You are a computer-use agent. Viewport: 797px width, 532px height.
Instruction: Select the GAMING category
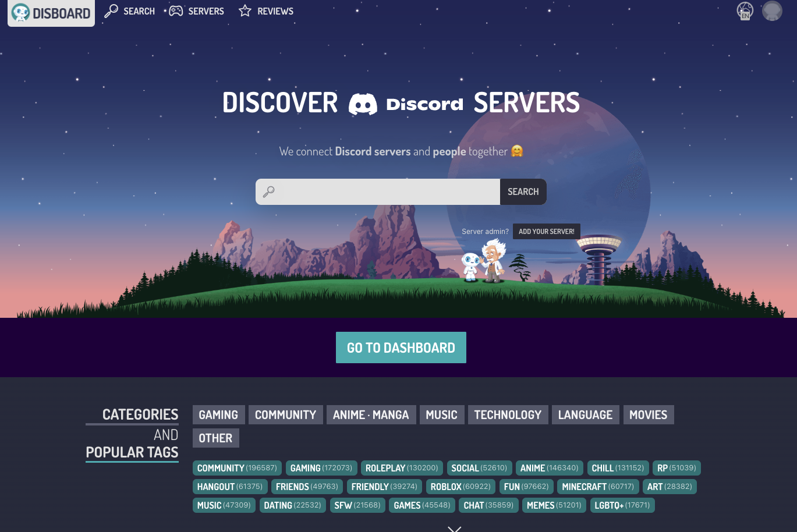[x=218, y=415]
